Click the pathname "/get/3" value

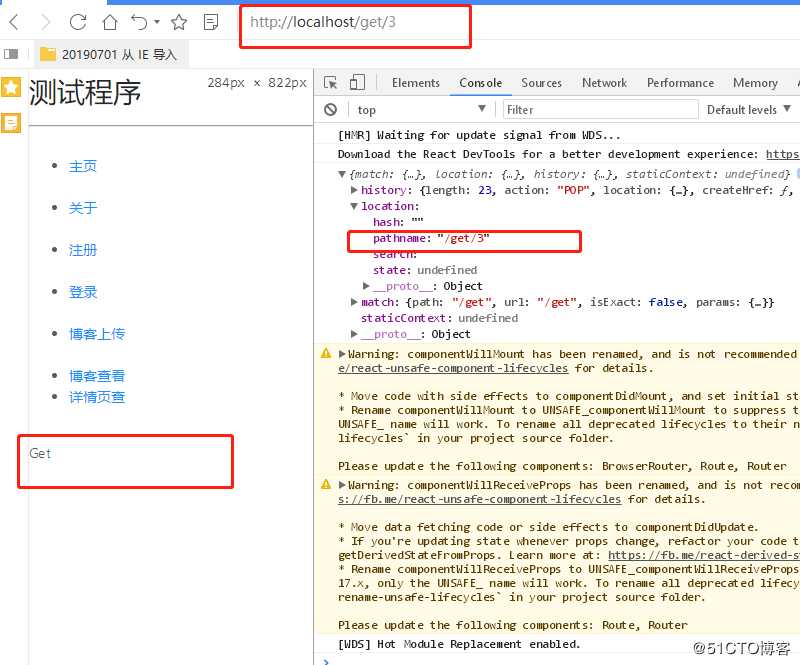(463, 238)
